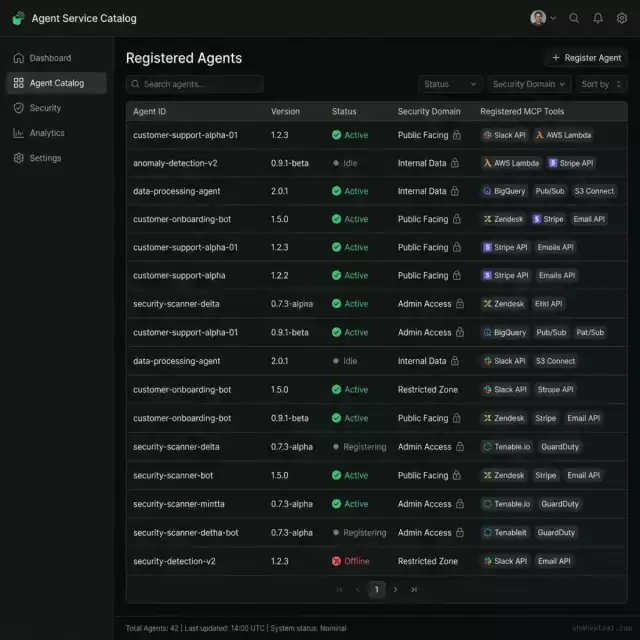This screenshot has height=640, width=640.
Task: Click Slack API tag in security-detection-v2 row
Action: click(505, 561)
